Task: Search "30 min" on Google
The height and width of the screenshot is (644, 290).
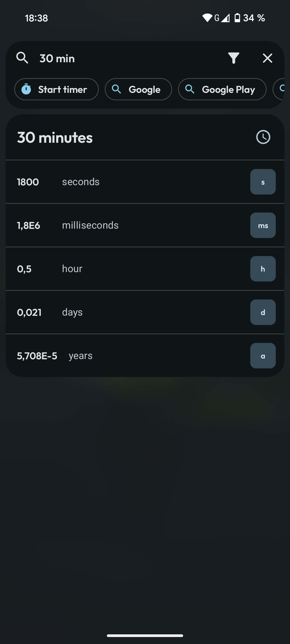Action: tap(138, 89)
